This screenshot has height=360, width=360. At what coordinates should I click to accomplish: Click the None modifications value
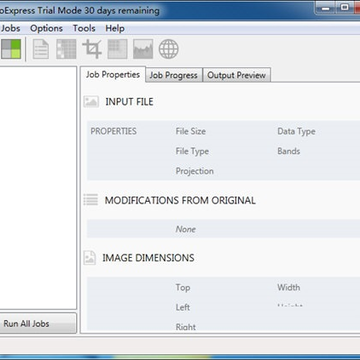[186, 229]
